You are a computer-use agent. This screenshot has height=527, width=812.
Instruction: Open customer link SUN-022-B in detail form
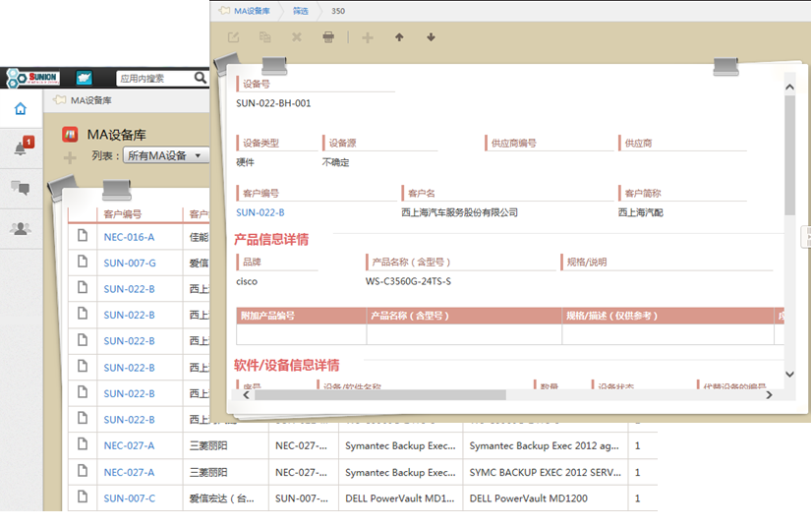[x=260, y=213]
